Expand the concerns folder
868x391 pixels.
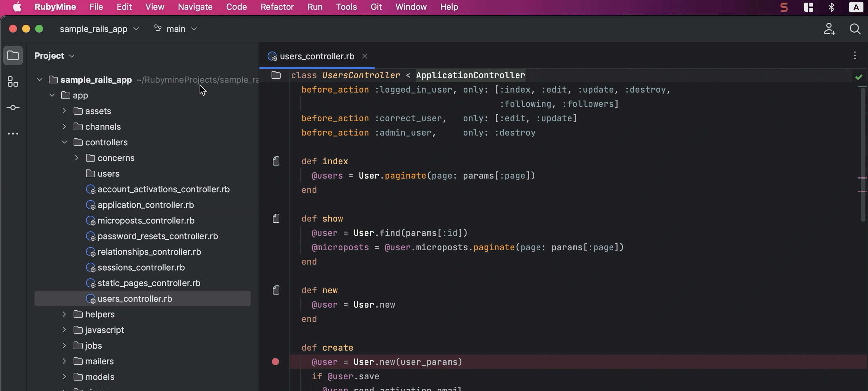[77, 158]
